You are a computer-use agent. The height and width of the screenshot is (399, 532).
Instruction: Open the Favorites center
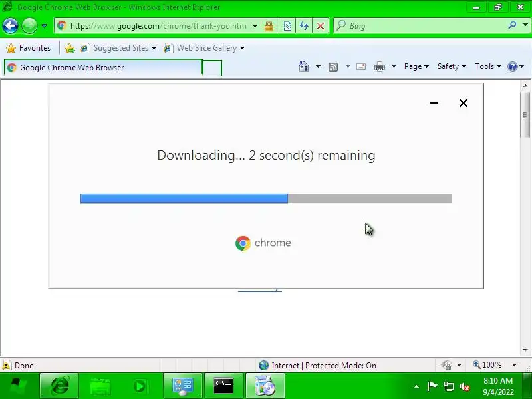[29, 48]
